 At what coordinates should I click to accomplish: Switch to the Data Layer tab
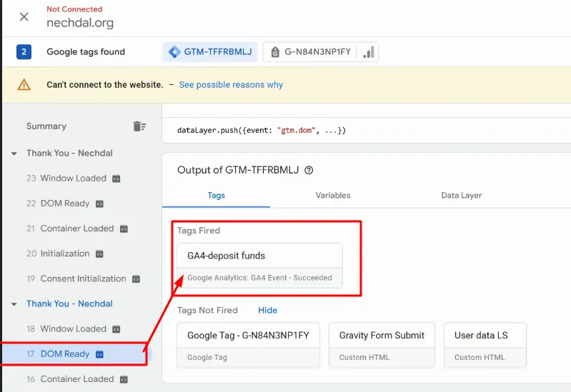pyautogui.click(x=461, y=196)
